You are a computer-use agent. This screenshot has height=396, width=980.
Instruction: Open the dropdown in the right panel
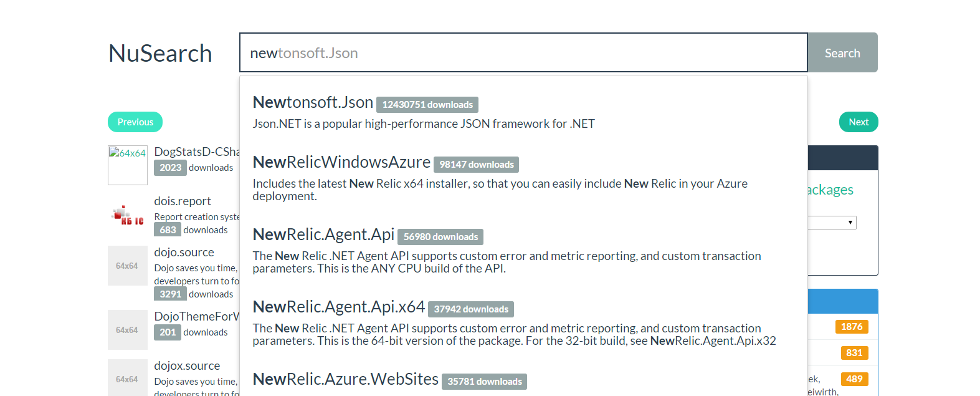pyautogui.click(x=832, y=223)
